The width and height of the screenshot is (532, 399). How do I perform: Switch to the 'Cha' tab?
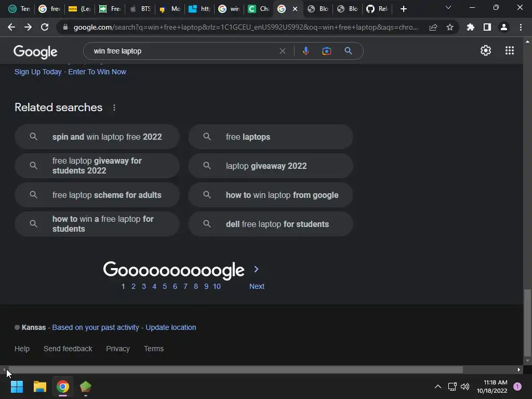click(259, 9)
